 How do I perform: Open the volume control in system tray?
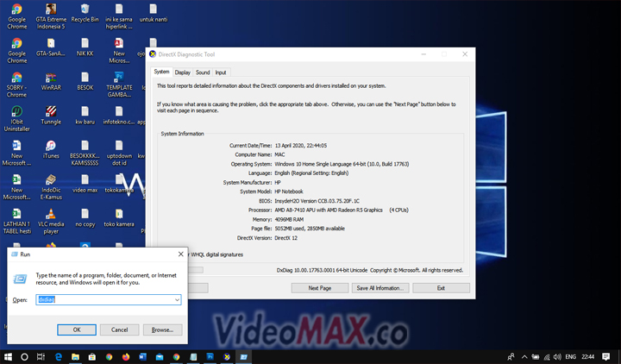pyautogui.click(x=557, y=357)
